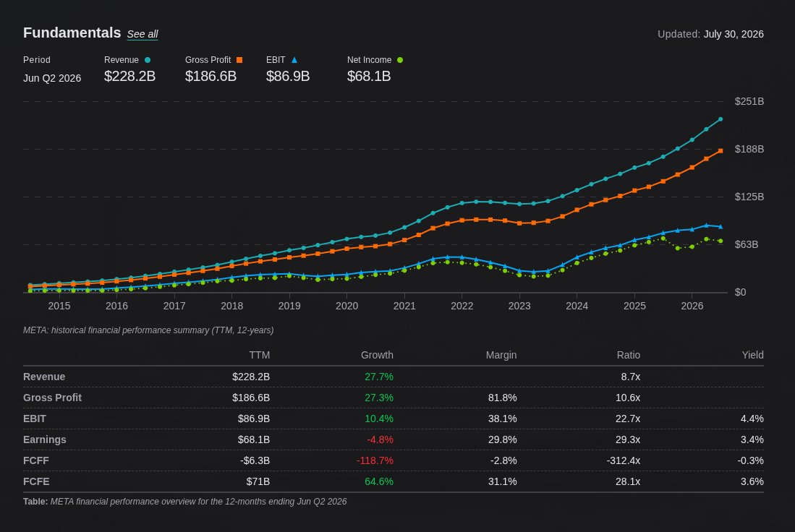Click the 2018 x-axis label
The height and width of the screenshot is (532, 795).
pyautogui.click(x=231, y=306)
